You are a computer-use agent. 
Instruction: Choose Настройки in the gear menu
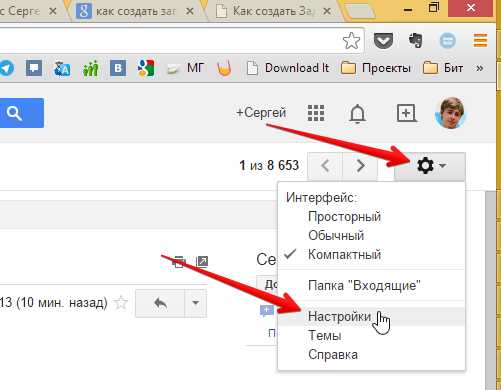[371, 316]
